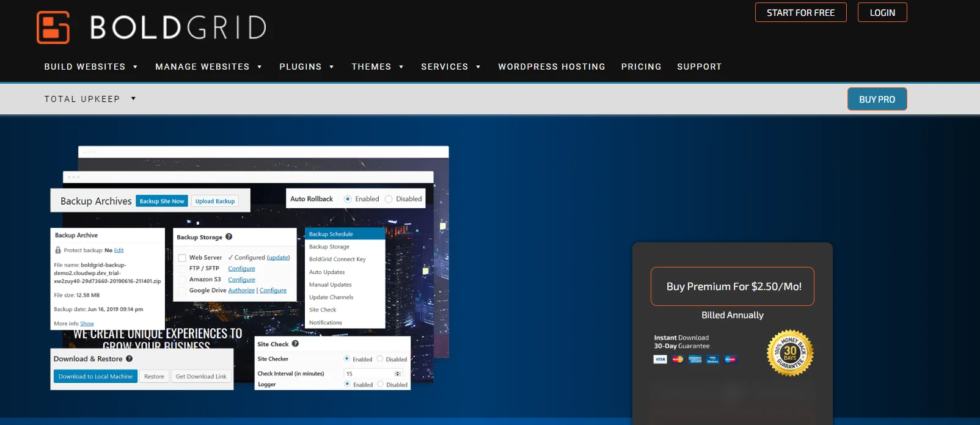Click the update link for Web Server
The height and width of the screenshot is (425, 980).
click(279, 258)
